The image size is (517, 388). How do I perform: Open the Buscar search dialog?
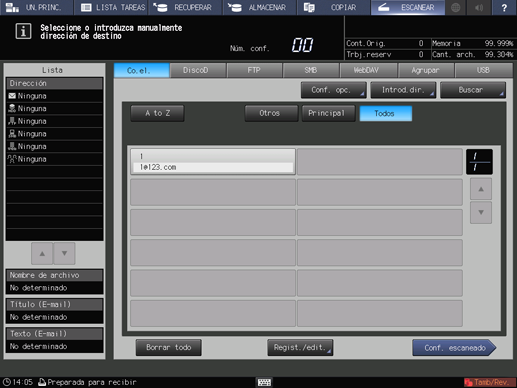tap(473, 90)
